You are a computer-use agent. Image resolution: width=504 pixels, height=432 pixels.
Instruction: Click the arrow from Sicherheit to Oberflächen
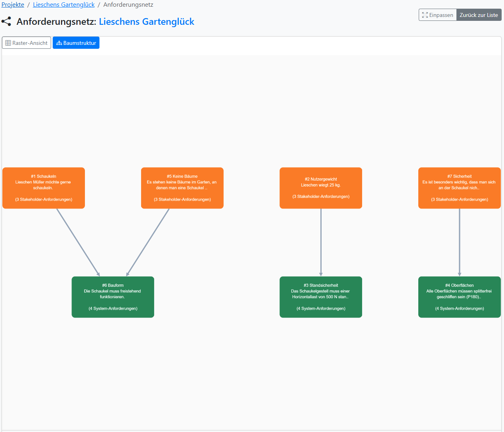pyautogui.click(x=460, y=242)
